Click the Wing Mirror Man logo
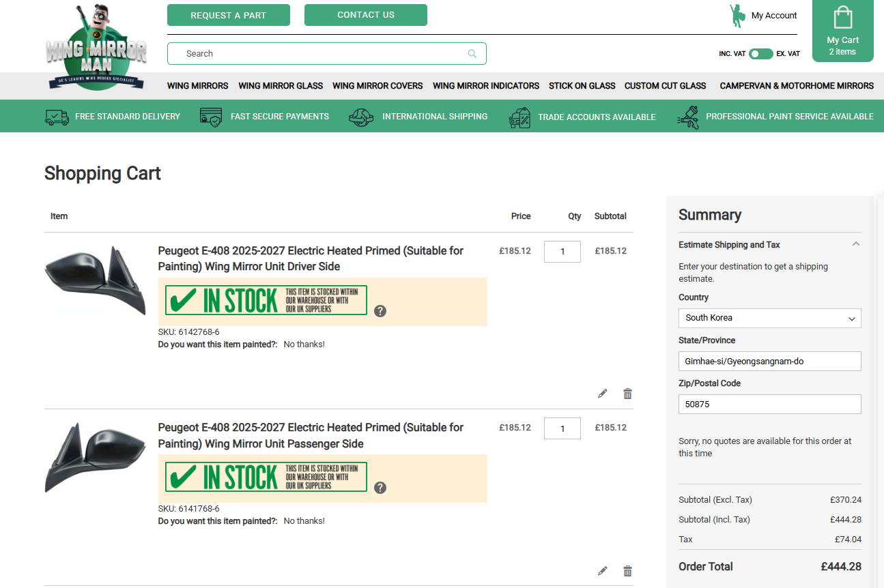 96,46
